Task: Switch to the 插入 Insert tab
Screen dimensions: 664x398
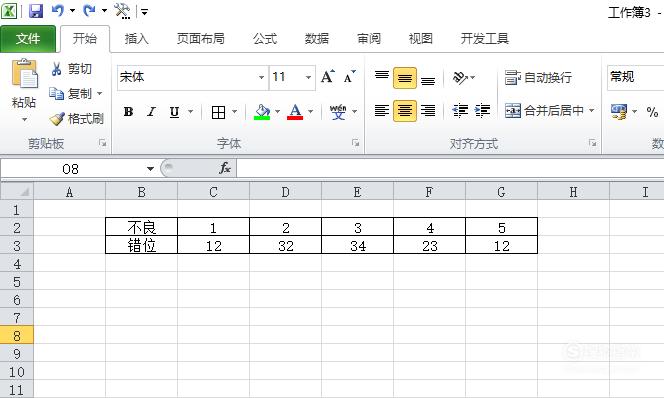Action: click(x=136, y=39)
